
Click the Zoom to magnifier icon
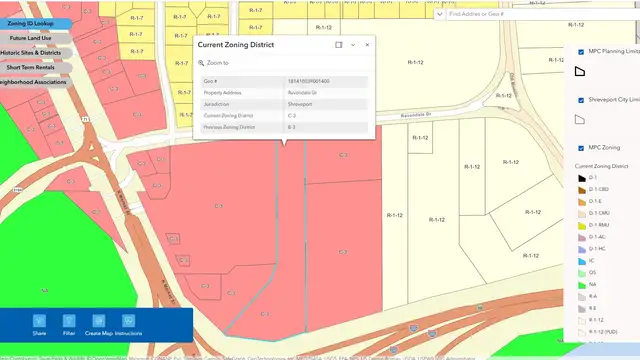201,63
